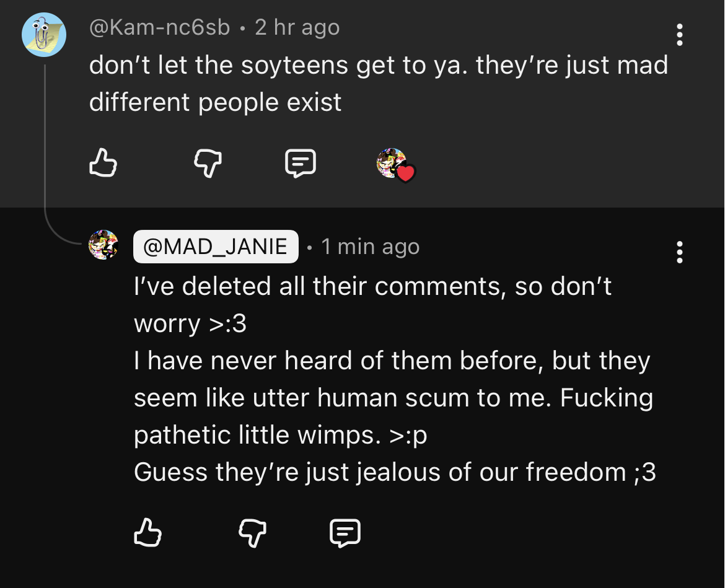Screen dimensions: 725x588
Task: Dislike the reply from @MAD_JANIE
Action: [252, 533]
